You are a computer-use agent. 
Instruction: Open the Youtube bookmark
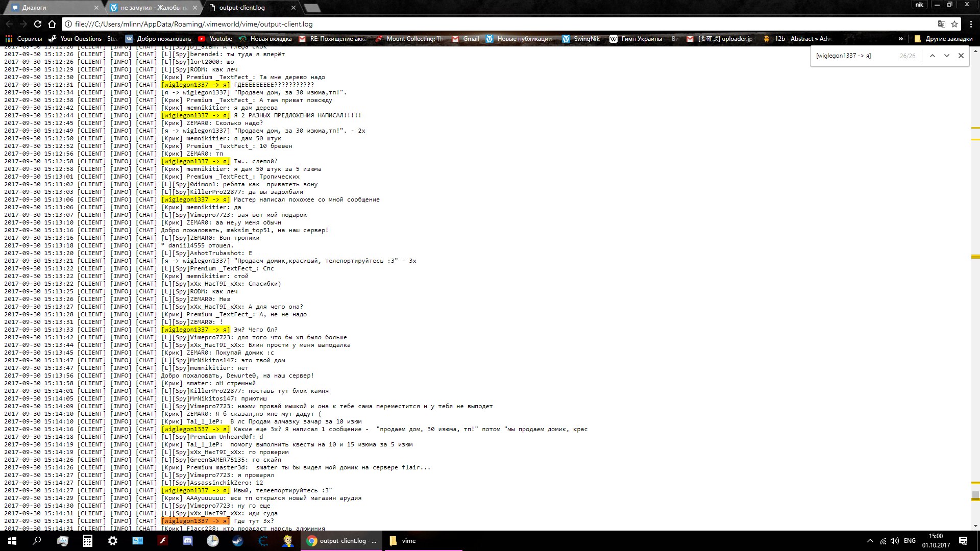[215, 39]
